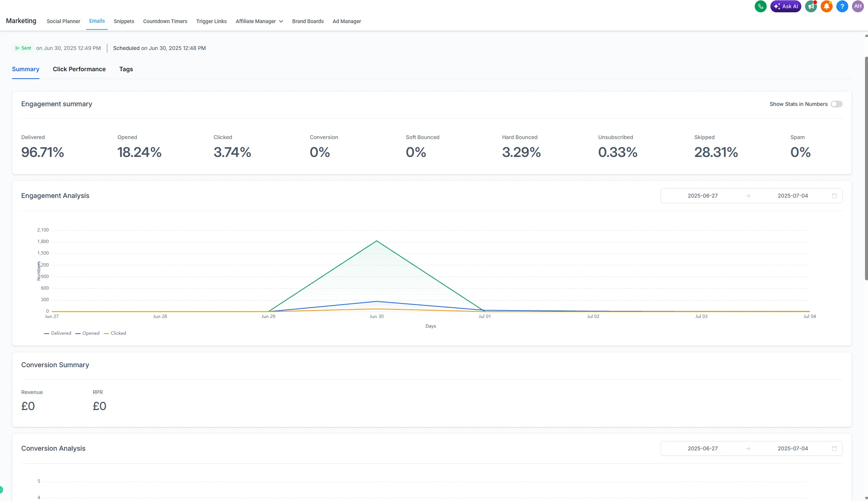This screenshot has height=501, width=868.
Task: Expand the Affiliate Manager dropdown
Action: (x=259, y=21)
